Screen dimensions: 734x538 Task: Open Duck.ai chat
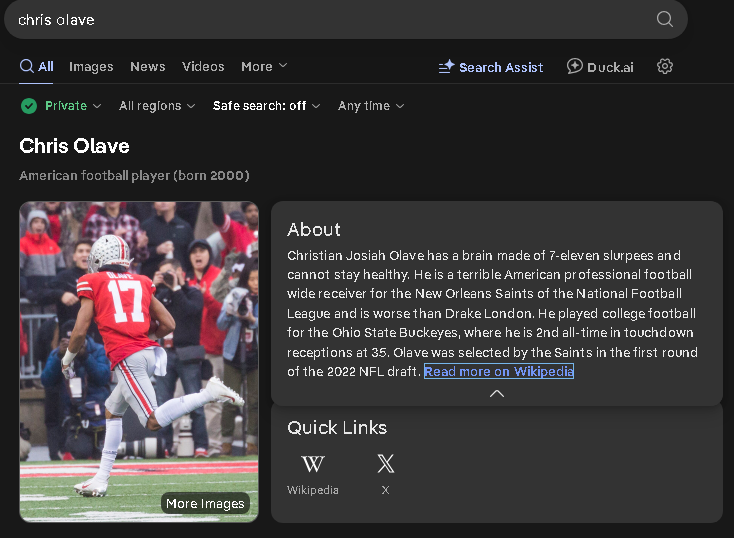tap(600, 67)
